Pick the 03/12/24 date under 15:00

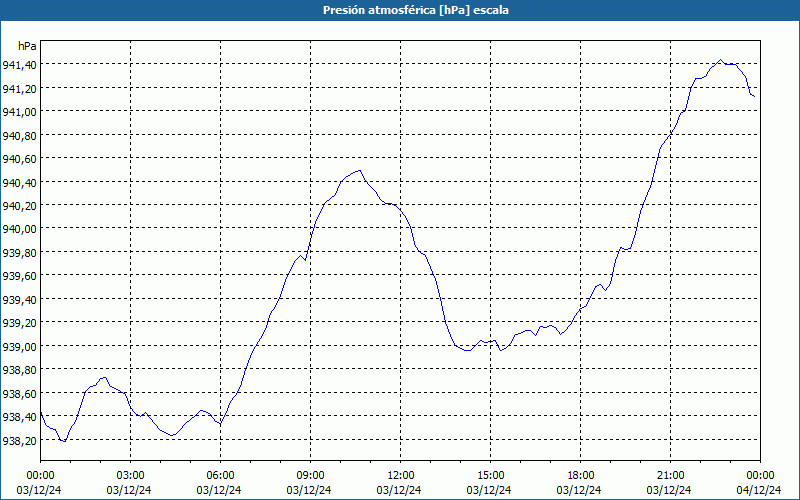489,490
